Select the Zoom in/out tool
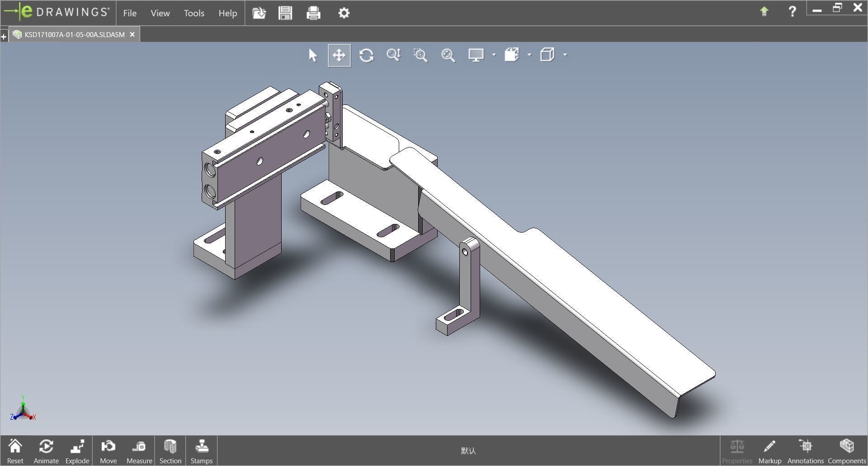This screenshot has width=868, height=466. 394,55
